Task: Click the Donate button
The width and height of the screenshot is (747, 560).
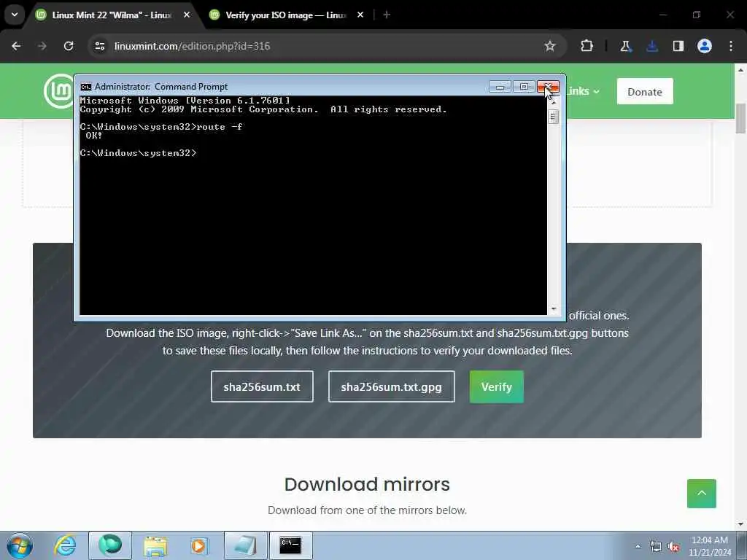Action: pos(645,91)
